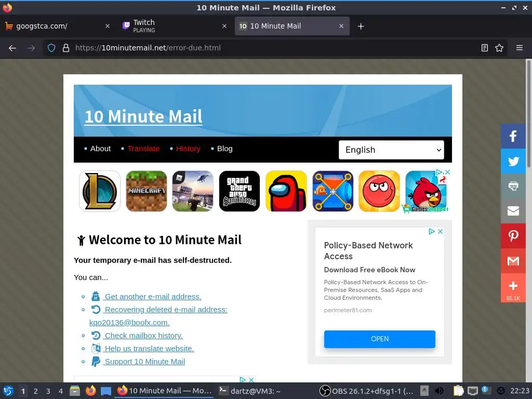
Task: Share to Pinterest from the sidebar
Action: [x=513, y=236]
